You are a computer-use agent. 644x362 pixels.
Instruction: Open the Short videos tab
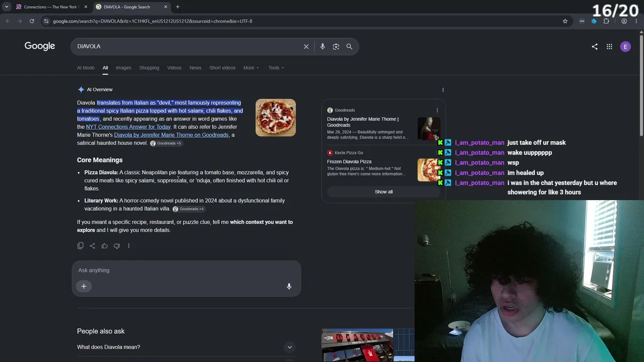222,68
